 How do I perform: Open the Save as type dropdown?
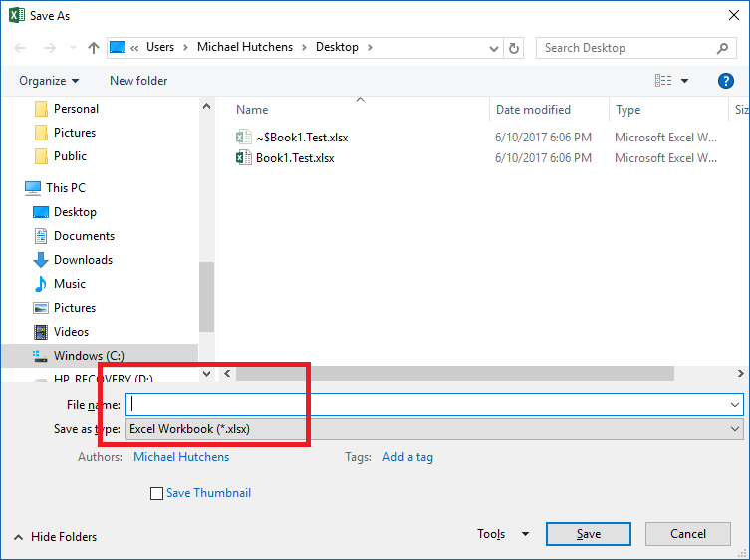click(434, 429)
